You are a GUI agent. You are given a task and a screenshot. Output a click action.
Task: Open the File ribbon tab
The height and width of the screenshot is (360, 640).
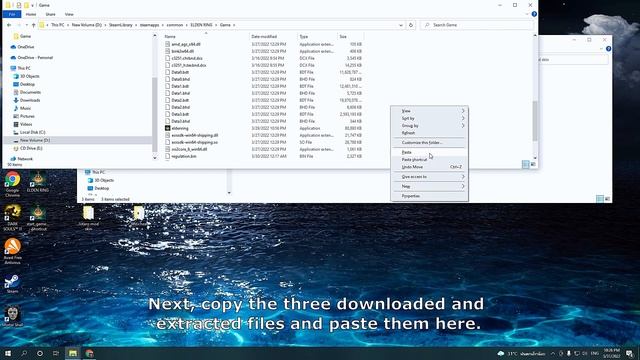coord(12,14)
